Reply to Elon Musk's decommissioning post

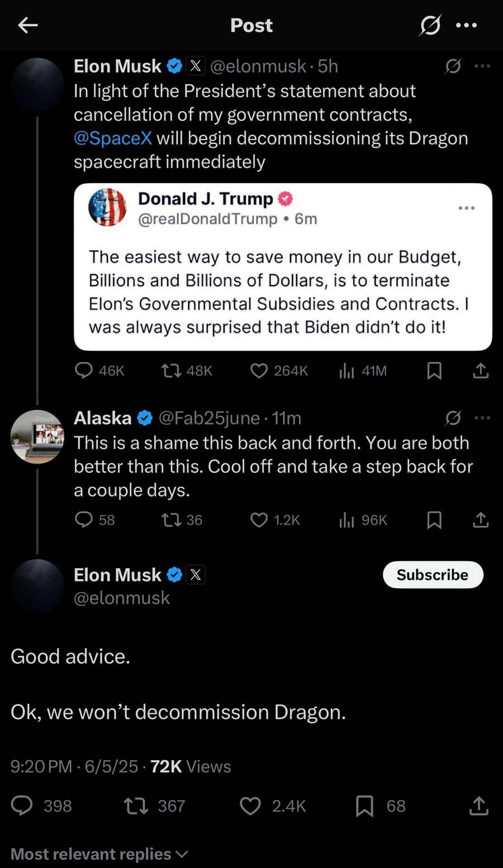84,370
